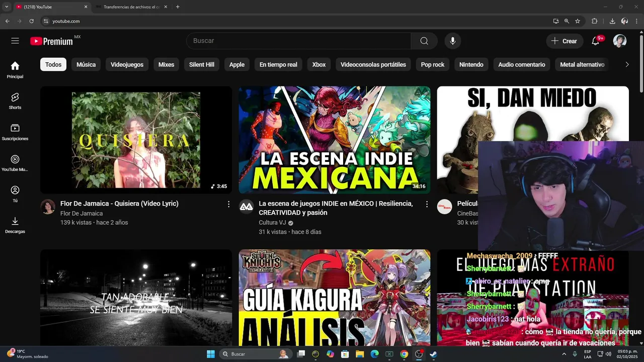This screenshot has width=644, height=362.
Task: Visit Flor De Jamaica channel name link
Action: 82,214
